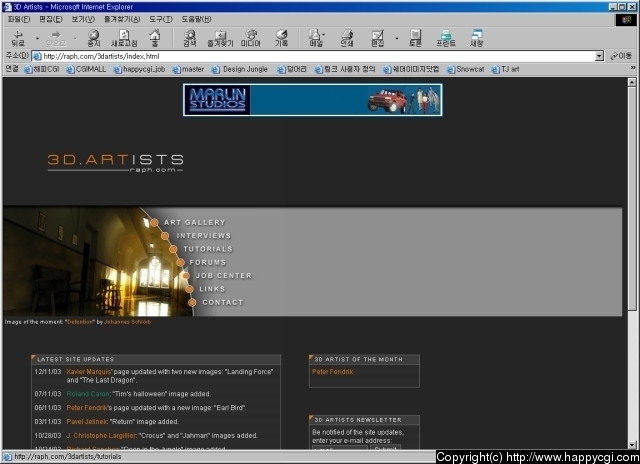Click the Stop loading icon
Screen dimensions: 640x464
point(94,38)
